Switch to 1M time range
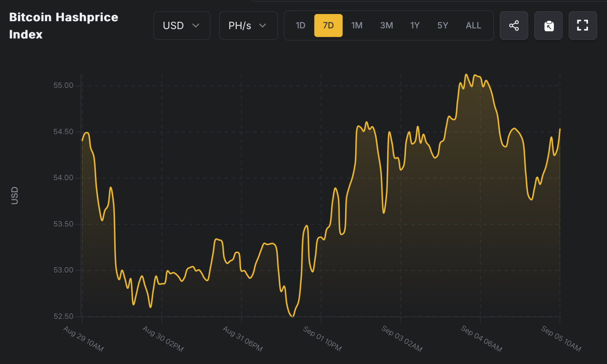 357,26
